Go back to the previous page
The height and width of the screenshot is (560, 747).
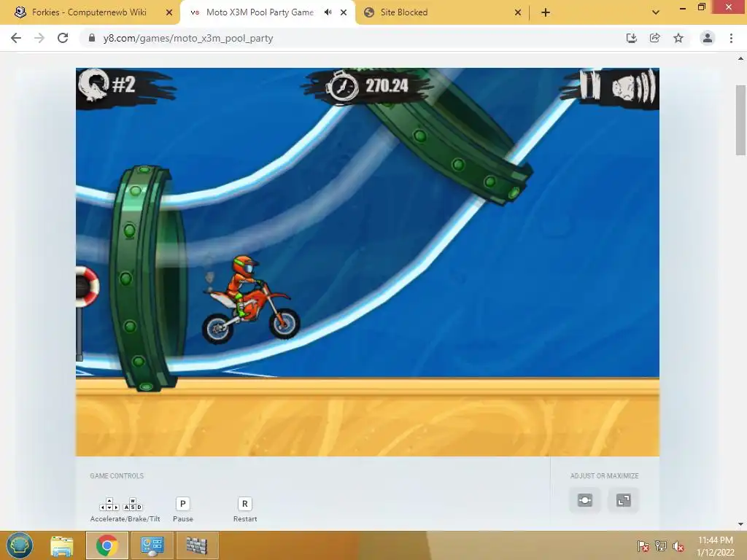[16, 38]
